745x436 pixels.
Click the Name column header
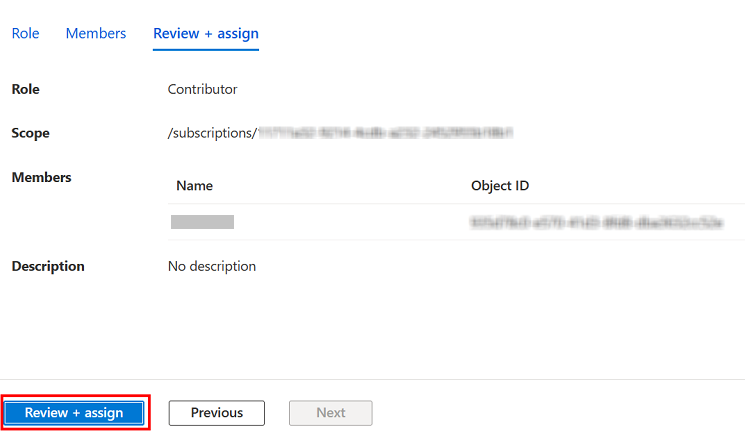tap(194, 185)
